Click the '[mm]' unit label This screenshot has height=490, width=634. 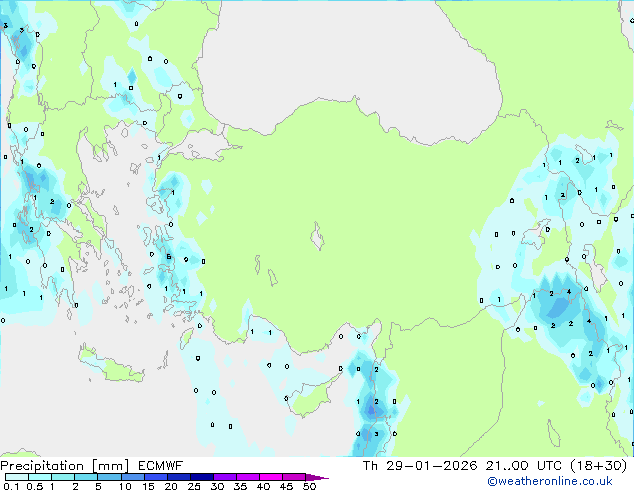(111, 466)
